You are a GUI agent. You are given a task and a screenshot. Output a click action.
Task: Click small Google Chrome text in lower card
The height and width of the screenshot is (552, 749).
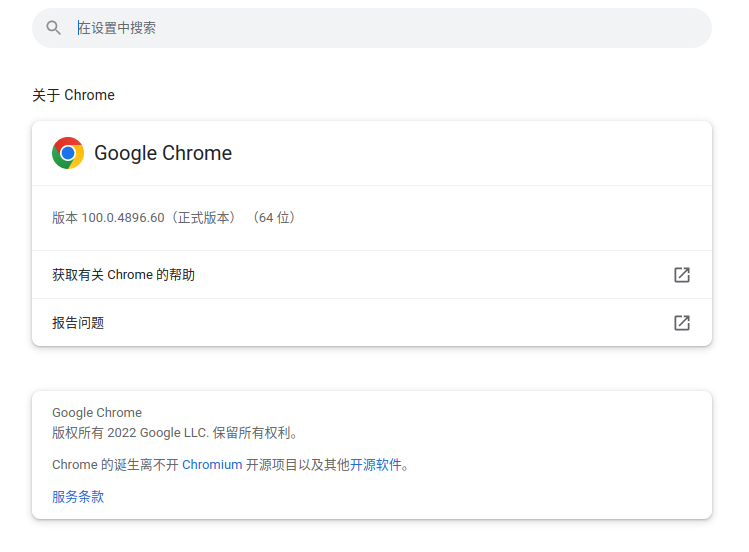tap(97, 413)
